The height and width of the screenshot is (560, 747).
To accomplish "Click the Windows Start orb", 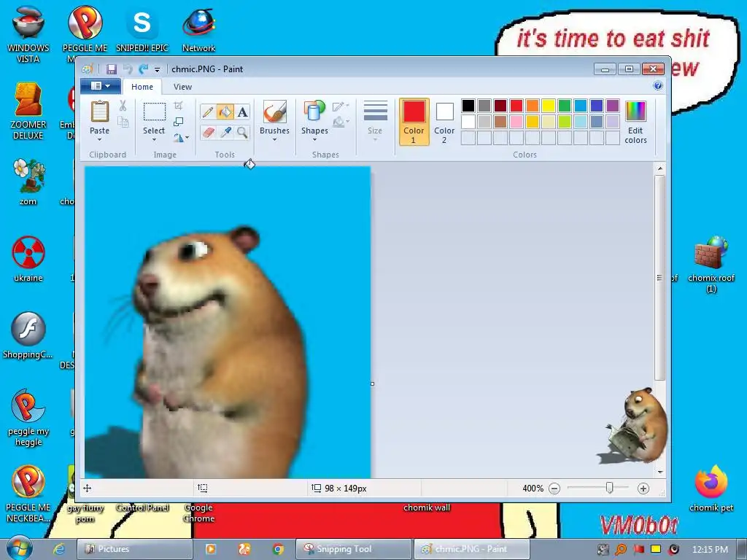I will click(x=19, y=548).
